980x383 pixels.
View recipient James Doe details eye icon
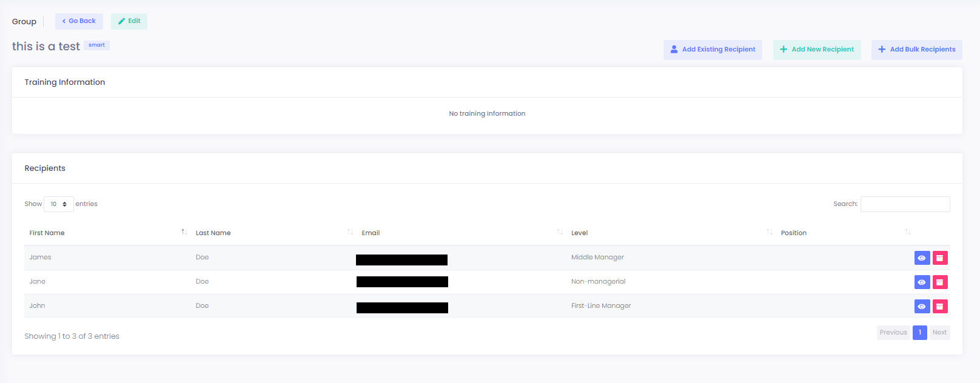tap(922, 258)
